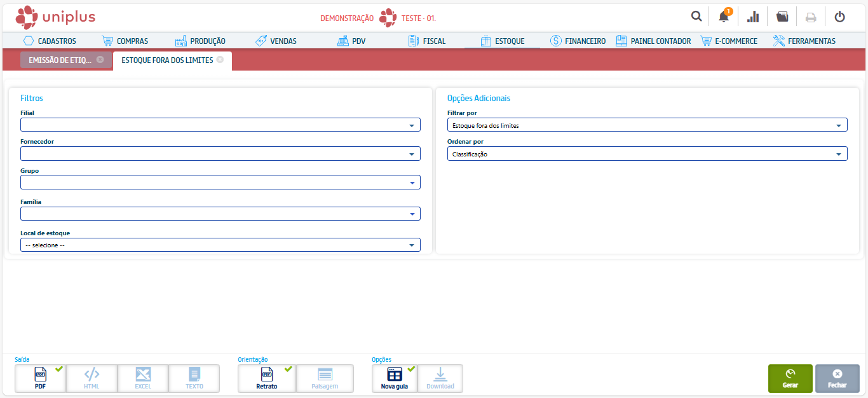Click the Uniplus logo
This screenshot has width=868, height=398.
[55, 17]
